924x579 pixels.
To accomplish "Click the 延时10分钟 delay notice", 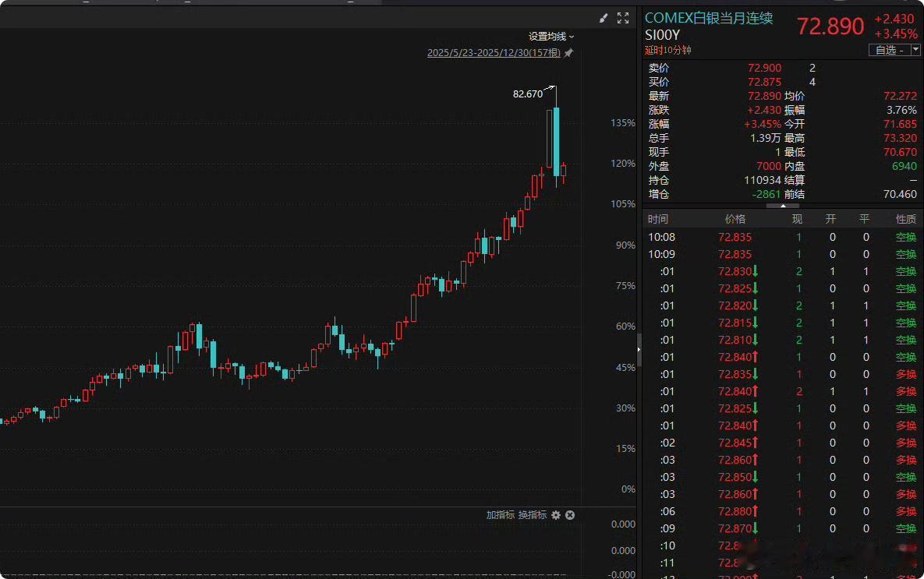I will (667, 50).
